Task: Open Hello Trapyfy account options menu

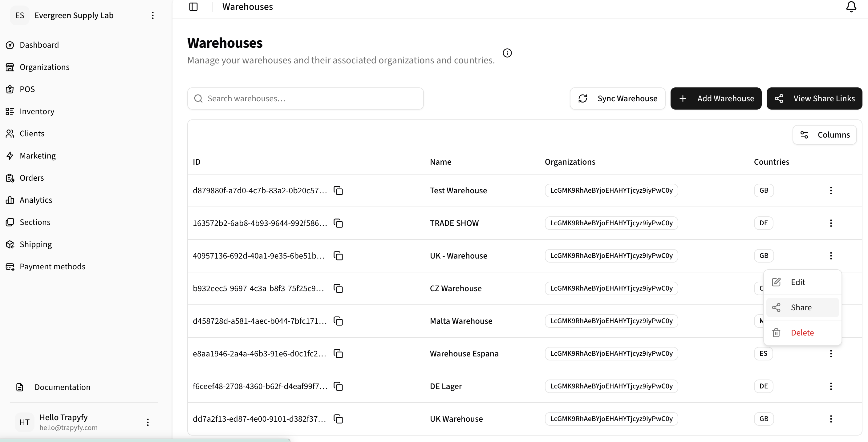Action: tap(148, 422)
